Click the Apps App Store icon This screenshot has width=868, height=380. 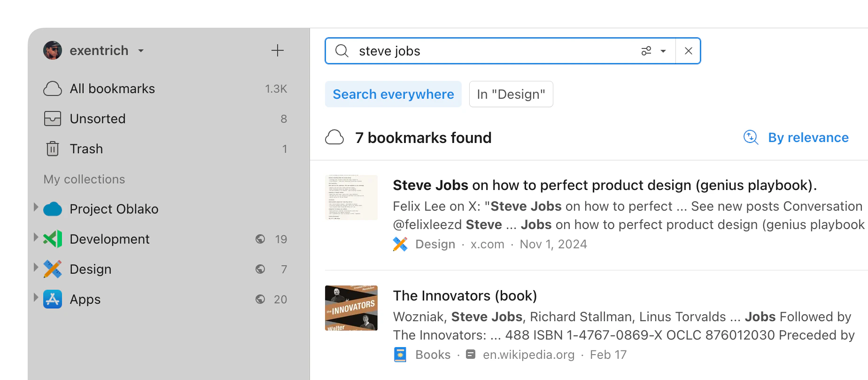click(x=53, y=299)
